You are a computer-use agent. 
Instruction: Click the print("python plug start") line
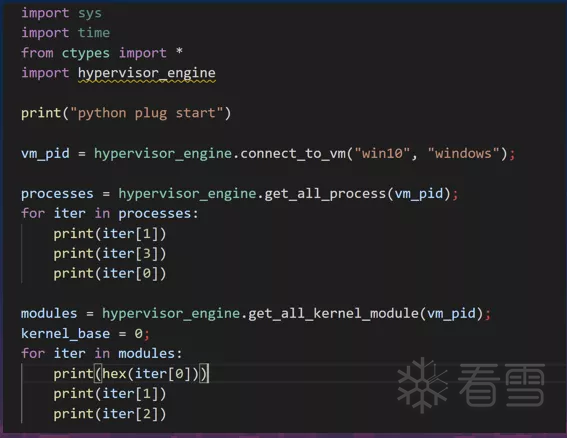pyautogui.click(x=126, y=113)
